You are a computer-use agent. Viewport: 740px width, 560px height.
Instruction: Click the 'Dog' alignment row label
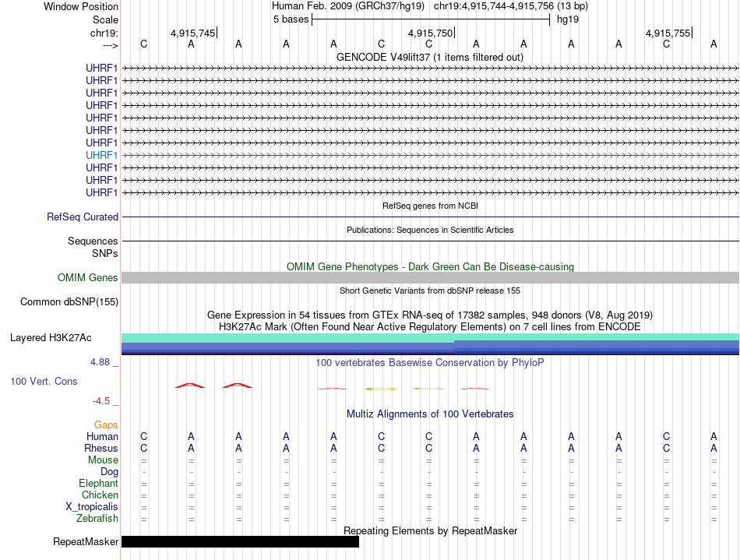pos(109,472)
